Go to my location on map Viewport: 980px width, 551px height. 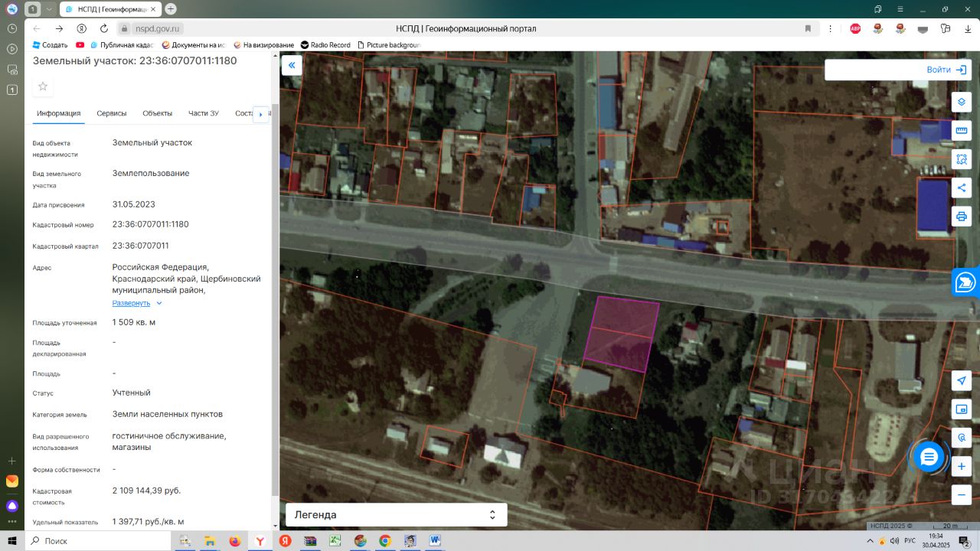(x=962, y=380)
